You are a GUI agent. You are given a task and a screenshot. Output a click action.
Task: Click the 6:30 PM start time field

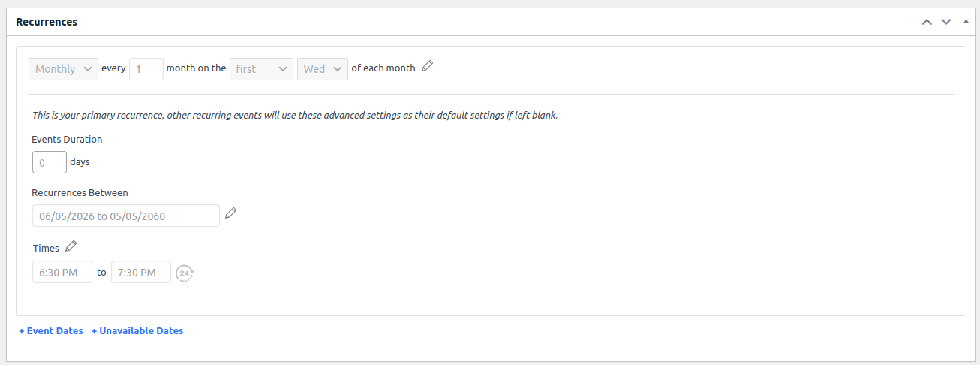[x=62, y=272]
